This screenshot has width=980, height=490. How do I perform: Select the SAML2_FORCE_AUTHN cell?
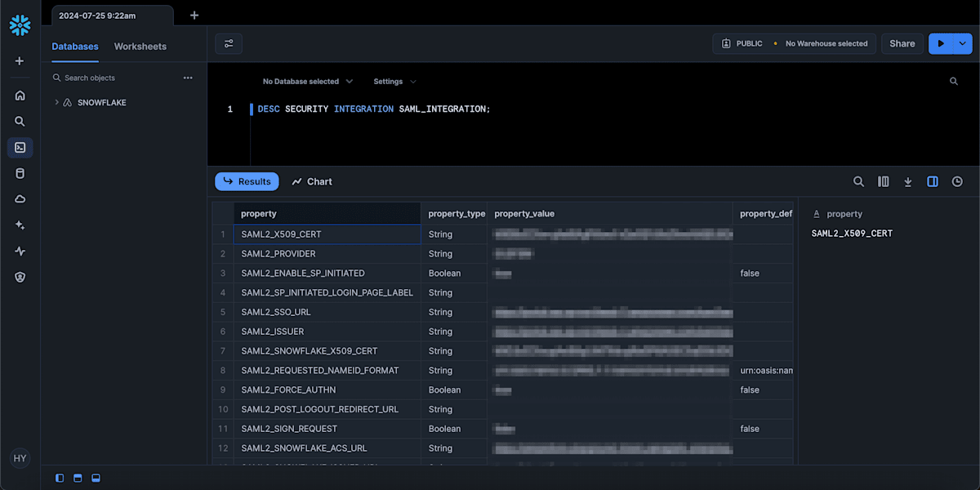click(327, 390)
